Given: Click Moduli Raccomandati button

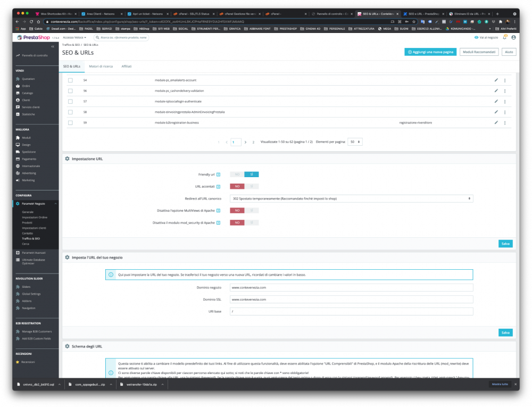Looking at the screenshot, I should pos(479,52).
